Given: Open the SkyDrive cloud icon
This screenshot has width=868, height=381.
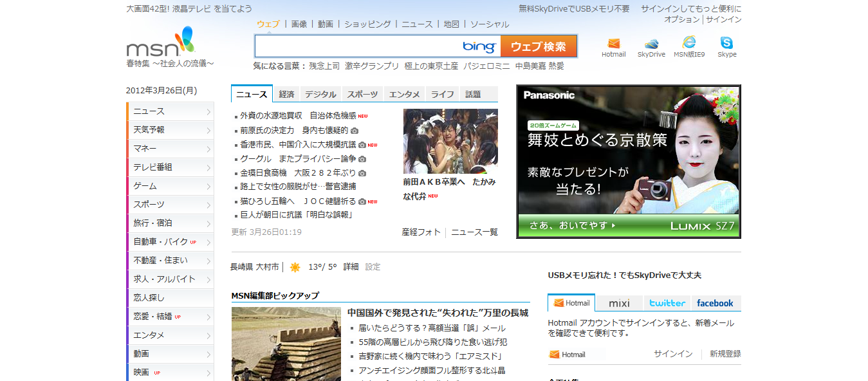Looking at the screenshot, I should [x=651, y=44].
